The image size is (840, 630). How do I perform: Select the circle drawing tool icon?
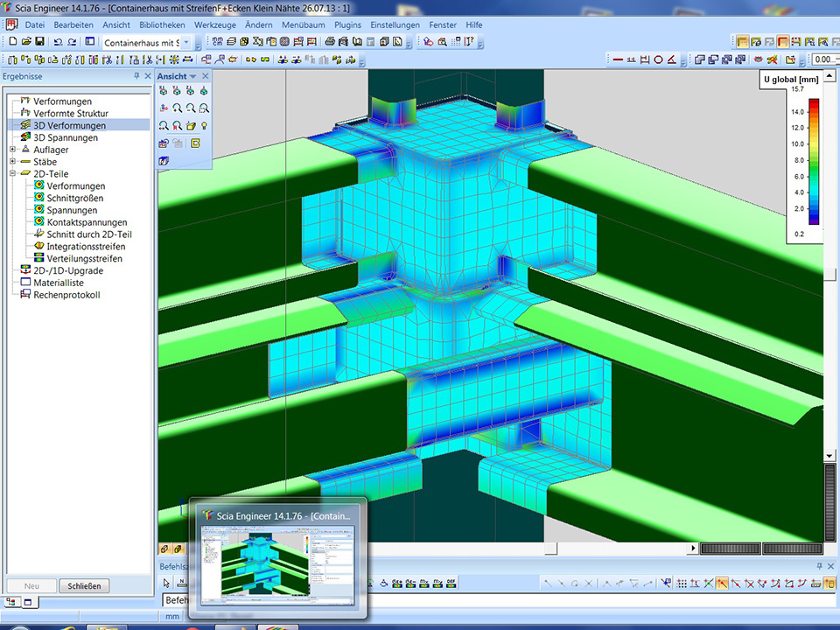[x=658, y=59]
